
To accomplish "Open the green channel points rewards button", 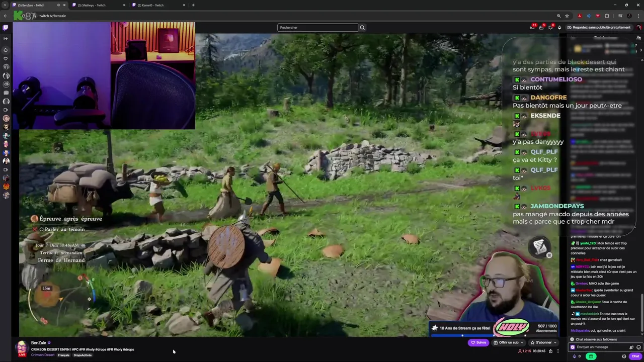I will coord(591,356).
